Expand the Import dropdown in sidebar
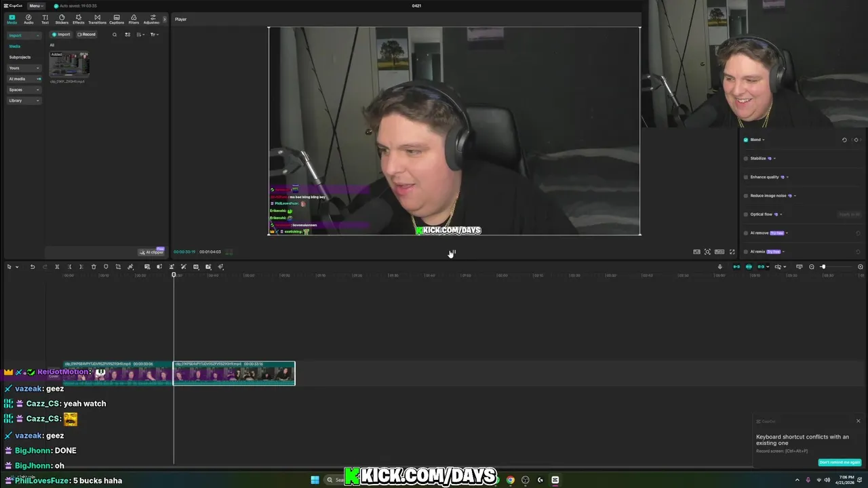This screenshot has width=868, height=488. (x=37, y=35)
